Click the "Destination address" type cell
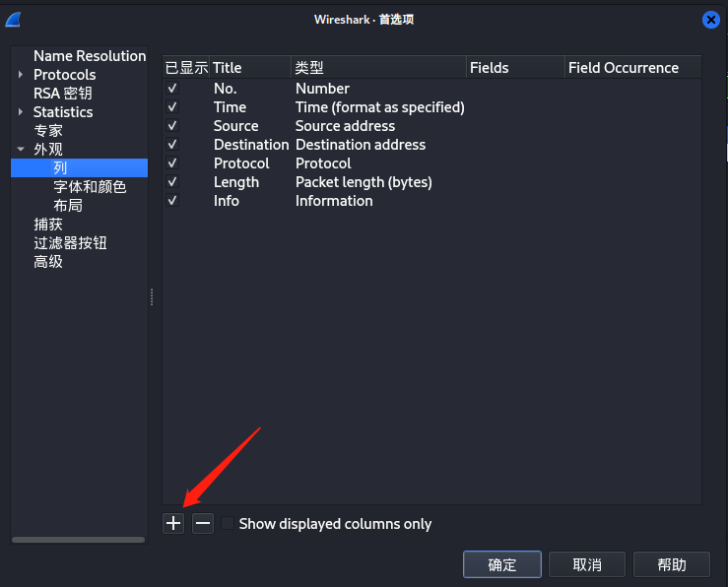Screen dimensions: 728x587 coord(361,145)
